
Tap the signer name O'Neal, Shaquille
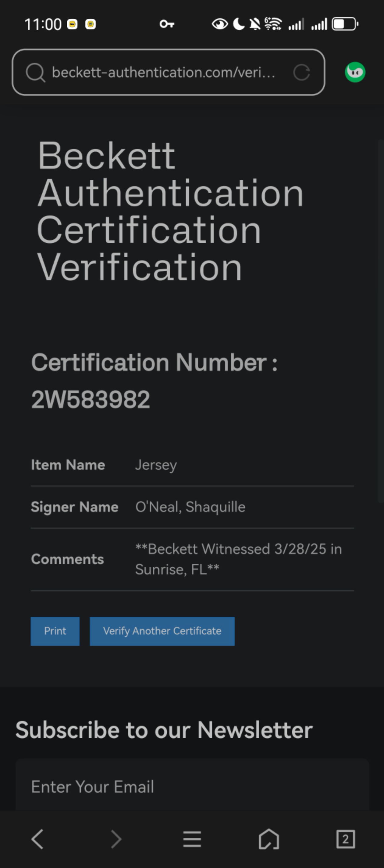[190, 507]
